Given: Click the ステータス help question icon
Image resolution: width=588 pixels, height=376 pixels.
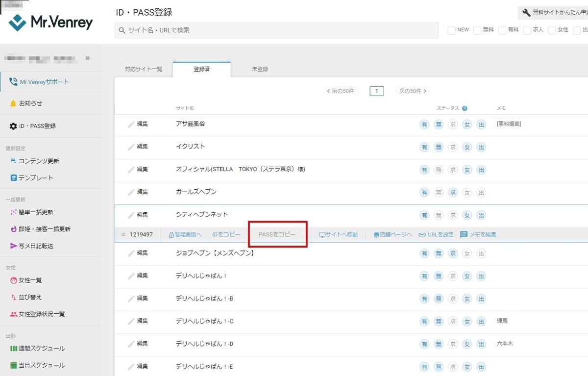Looking at the screenshot, I should click(465, 108).
